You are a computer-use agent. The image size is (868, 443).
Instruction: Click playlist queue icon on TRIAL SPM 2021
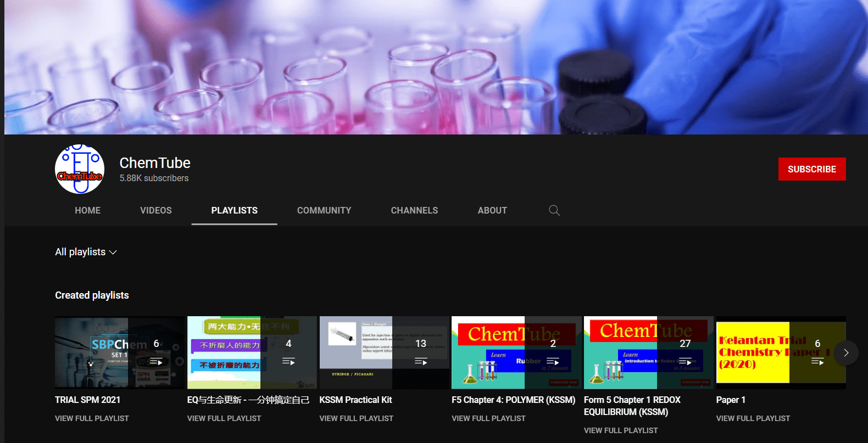(157, 362)
